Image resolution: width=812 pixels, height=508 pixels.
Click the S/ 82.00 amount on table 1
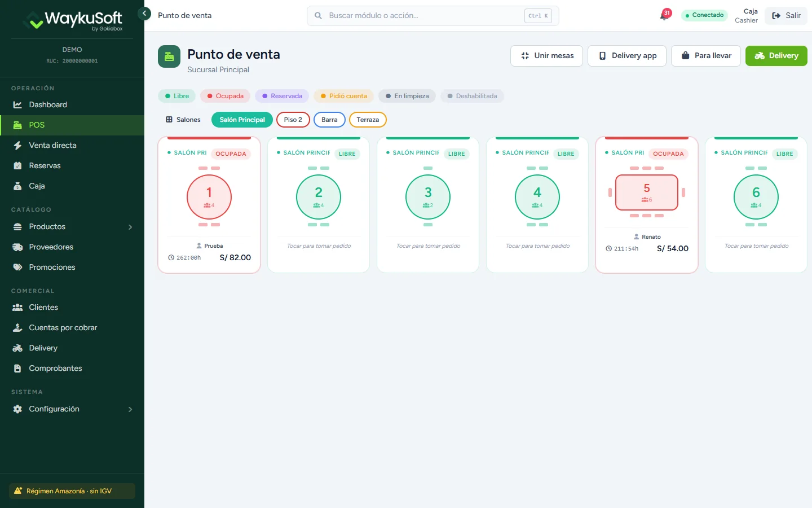[235, 257]
